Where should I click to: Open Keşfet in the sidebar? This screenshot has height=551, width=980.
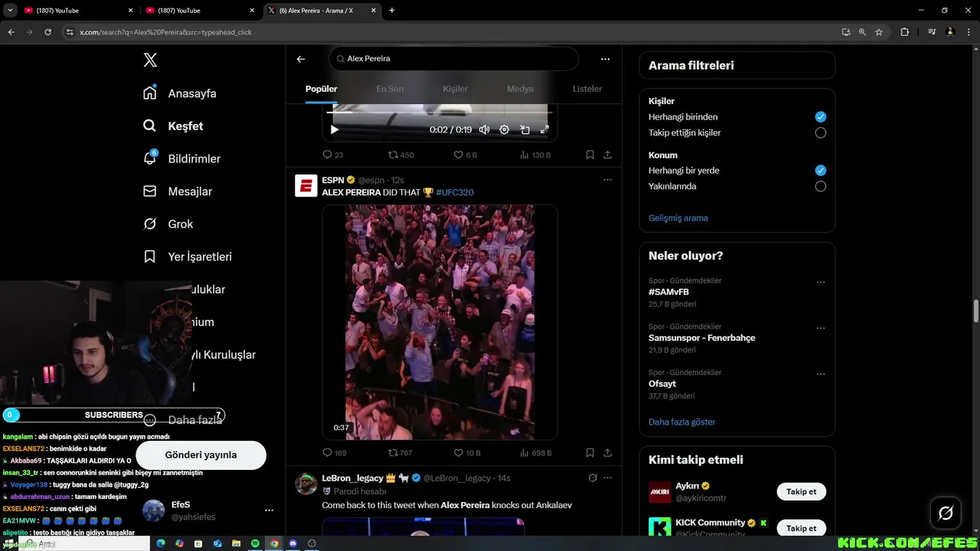pos(173,126)
